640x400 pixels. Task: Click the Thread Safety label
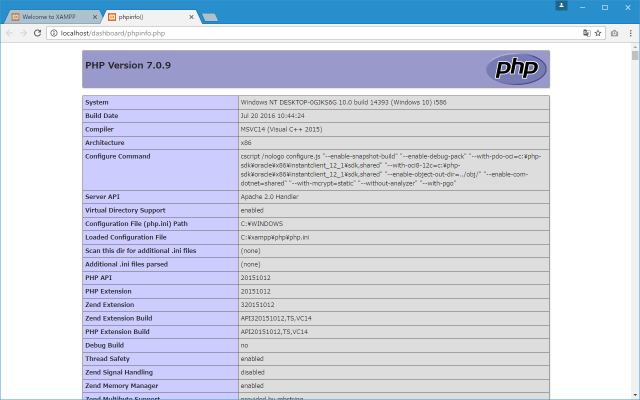point(107,359)
